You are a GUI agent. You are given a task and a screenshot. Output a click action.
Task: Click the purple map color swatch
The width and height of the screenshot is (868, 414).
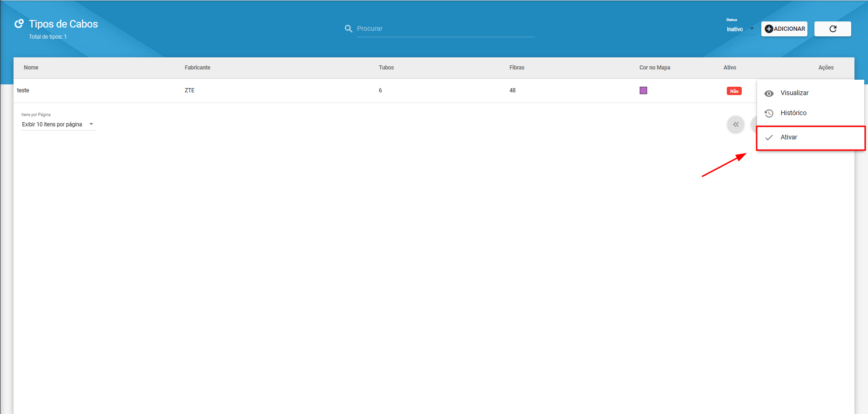[643, 90]
